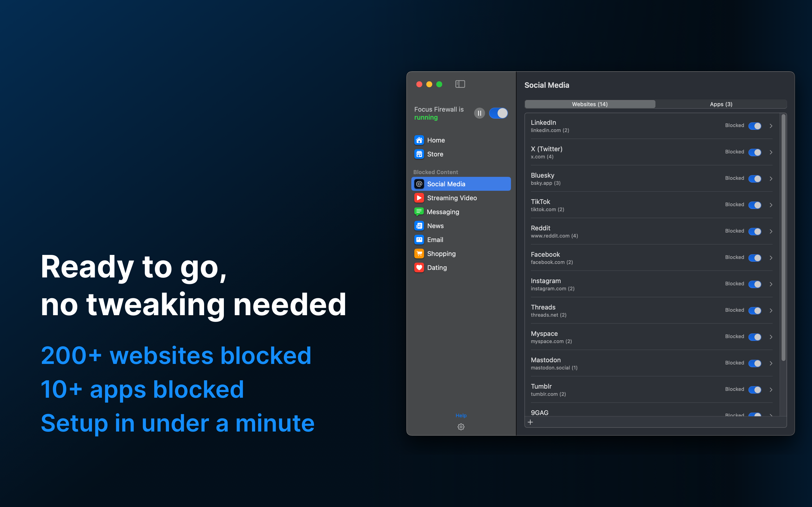Expand the Instagram entry chevron
Image resolution: width=812 pixels, height=507 pixels.
771,284
